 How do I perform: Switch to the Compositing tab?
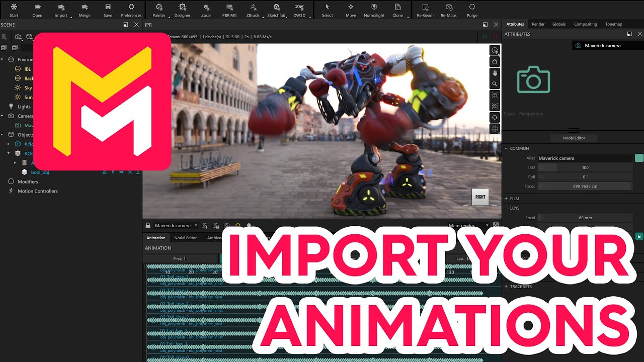tap(585, 24)
